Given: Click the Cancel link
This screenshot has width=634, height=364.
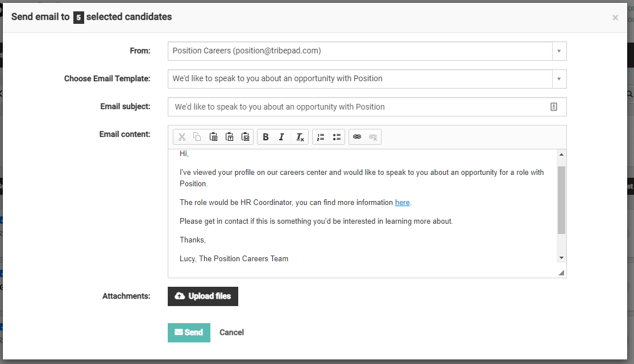Looking at the screenshot, I should [x=231, y=333].
